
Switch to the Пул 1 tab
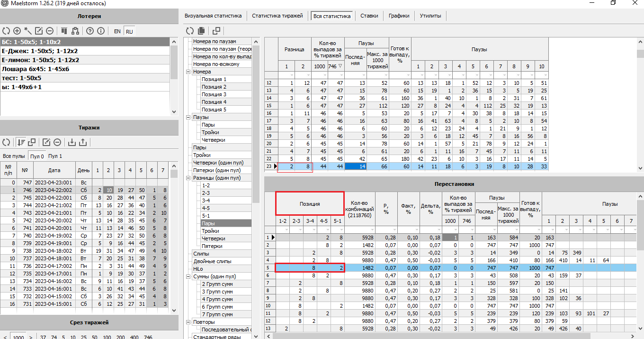55,156
